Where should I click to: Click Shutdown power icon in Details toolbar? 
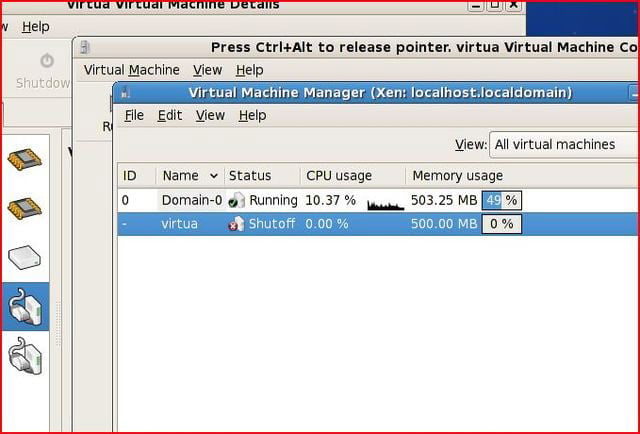[x=47, y=61]
